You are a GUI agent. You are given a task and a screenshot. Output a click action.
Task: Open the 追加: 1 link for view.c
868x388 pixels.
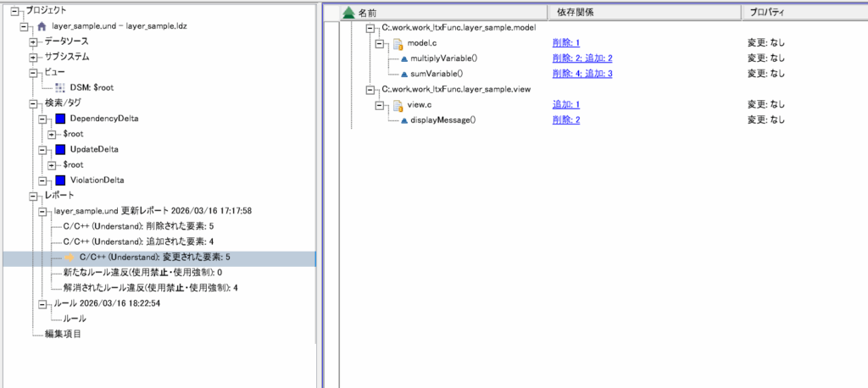click(565, 104)
